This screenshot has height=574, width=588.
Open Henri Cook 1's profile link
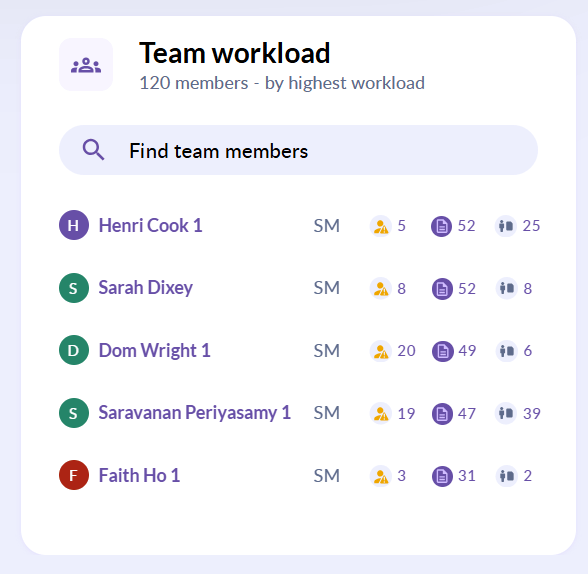pyautogui.click(x=150, y=225)
